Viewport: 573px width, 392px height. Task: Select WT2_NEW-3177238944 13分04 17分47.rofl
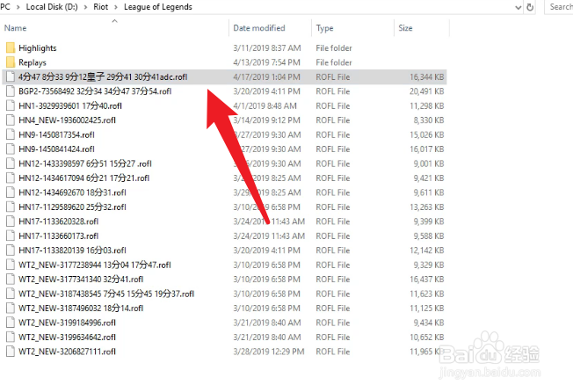click(x=95, y=265)
